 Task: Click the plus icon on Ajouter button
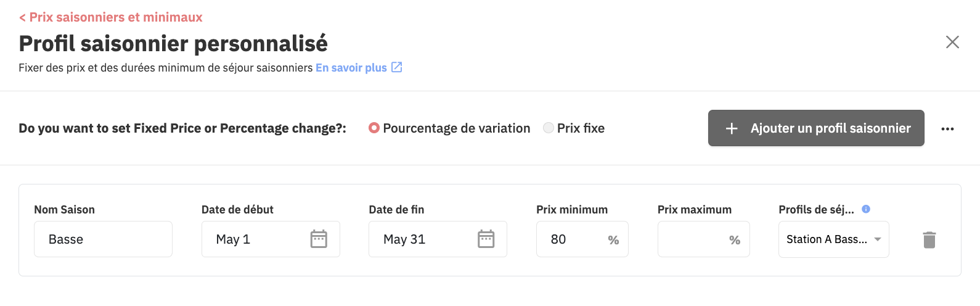(732, 128)
